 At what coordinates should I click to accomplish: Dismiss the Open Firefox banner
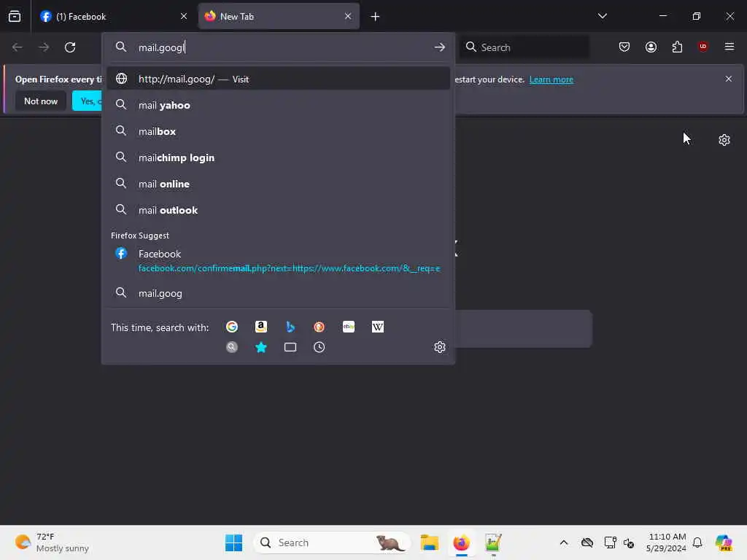click(729, 79)
